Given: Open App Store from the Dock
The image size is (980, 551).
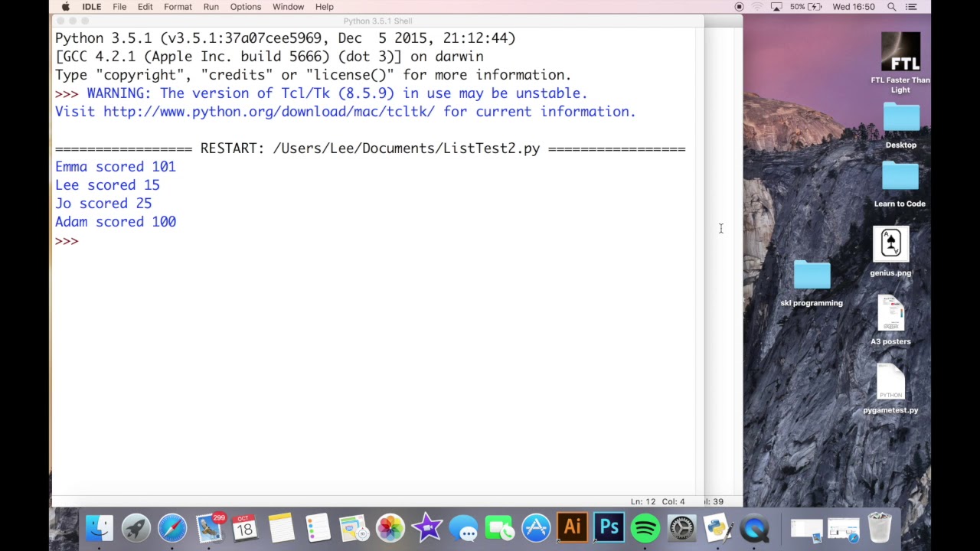Looking at the screenshot, I should (536, 528).
